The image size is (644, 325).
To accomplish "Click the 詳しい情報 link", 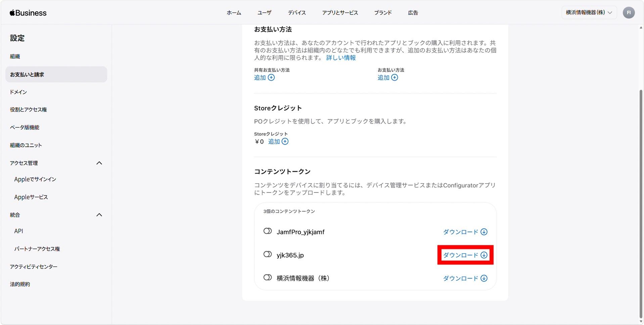I will click(341, 58).
